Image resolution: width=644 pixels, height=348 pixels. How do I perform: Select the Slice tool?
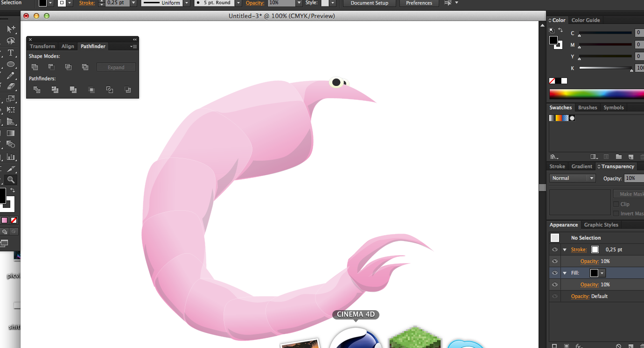tap(11, 168)
